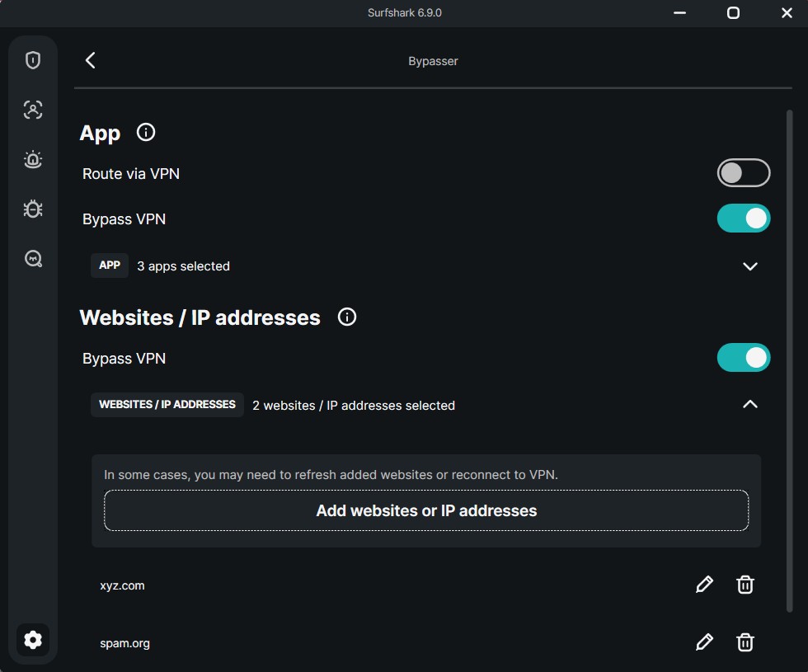Select the spam.org text entry
The width and height of the screenshot is (808, 672).
[x=124, y=643]
